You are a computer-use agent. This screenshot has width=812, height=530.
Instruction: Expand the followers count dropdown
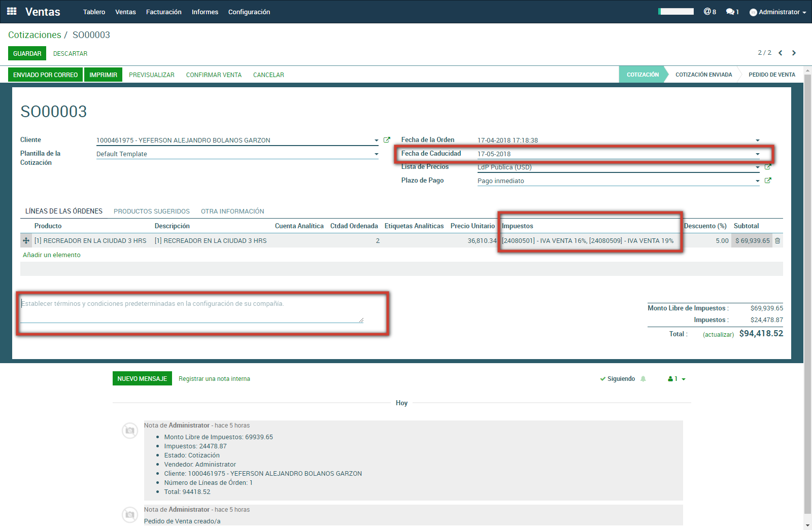677,379
